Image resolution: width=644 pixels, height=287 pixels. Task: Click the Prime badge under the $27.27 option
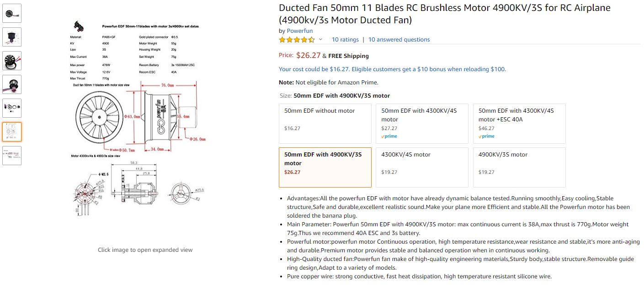tap(389, 136)
